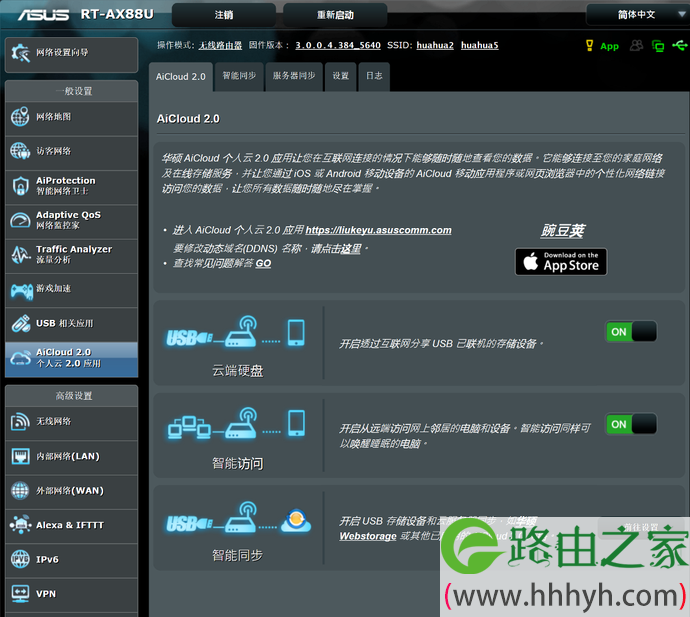
Task: Click the Wireless network icon
Action: tap(20, 422)
